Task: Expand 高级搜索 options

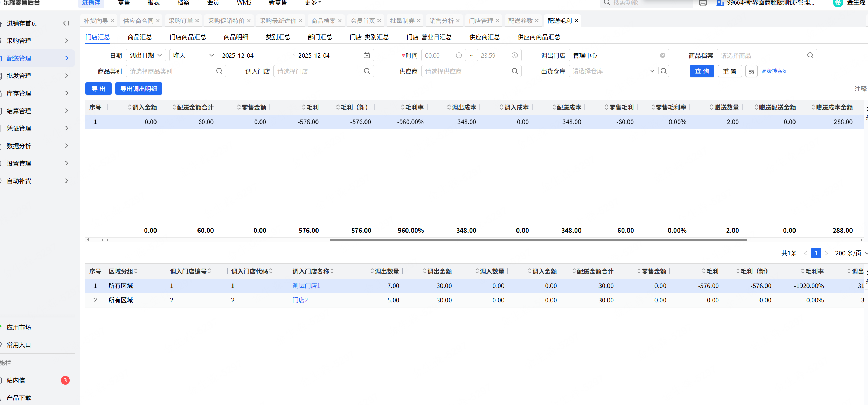Action: click(x=774, y=71)
